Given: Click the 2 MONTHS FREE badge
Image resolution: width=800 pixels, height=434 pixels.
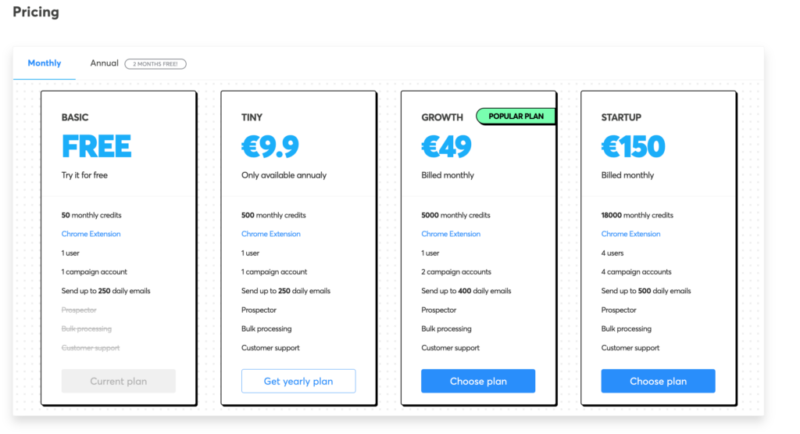Looking at the screenshot, I should pos(155,64).
